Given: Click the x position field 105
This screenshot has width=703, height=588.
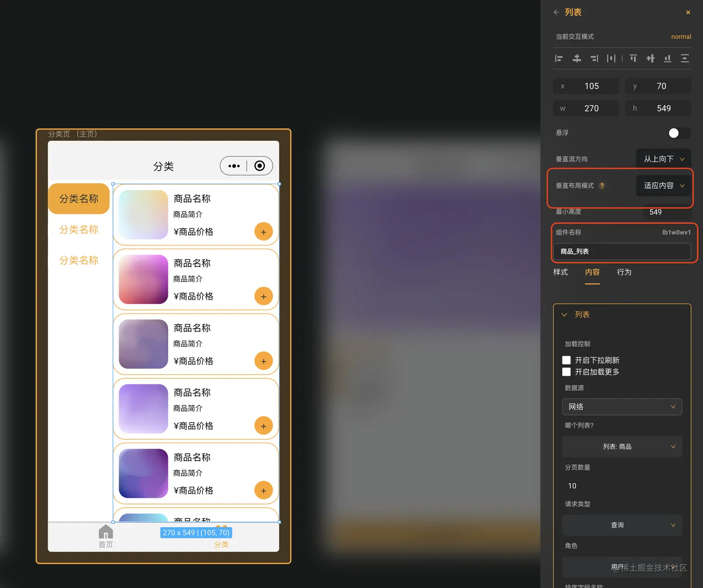Looking at the screenshot, I should [586, 86].
